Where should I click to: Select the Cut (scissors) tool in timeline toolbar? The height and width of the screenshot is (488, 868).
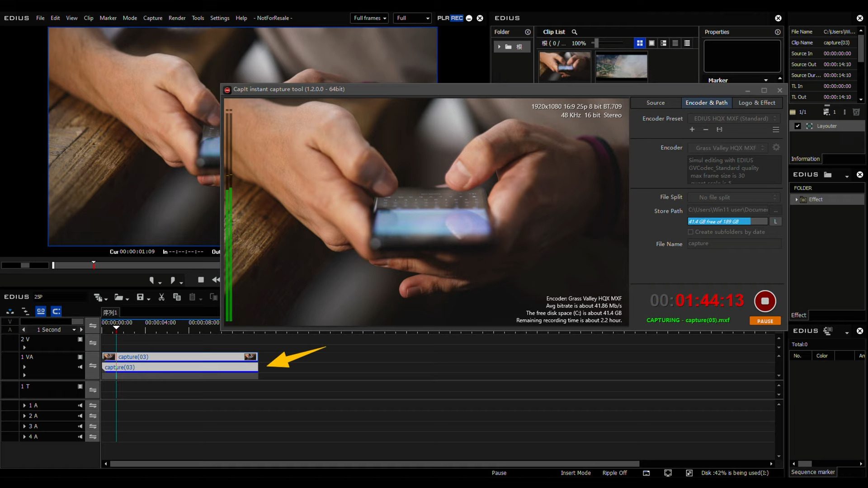coord(161,297)
